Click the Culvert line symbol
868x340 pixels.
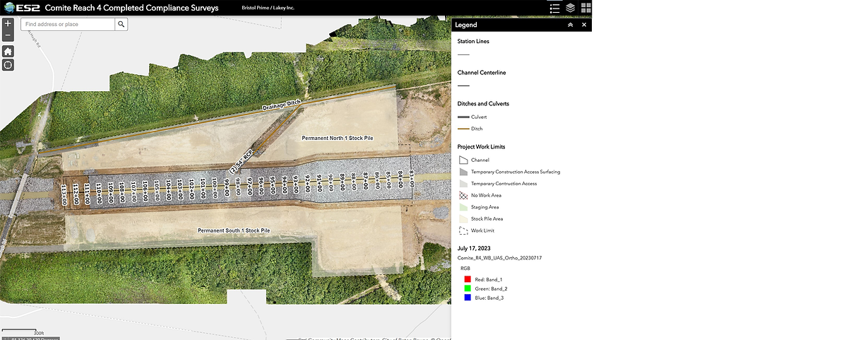coord(463,117)
